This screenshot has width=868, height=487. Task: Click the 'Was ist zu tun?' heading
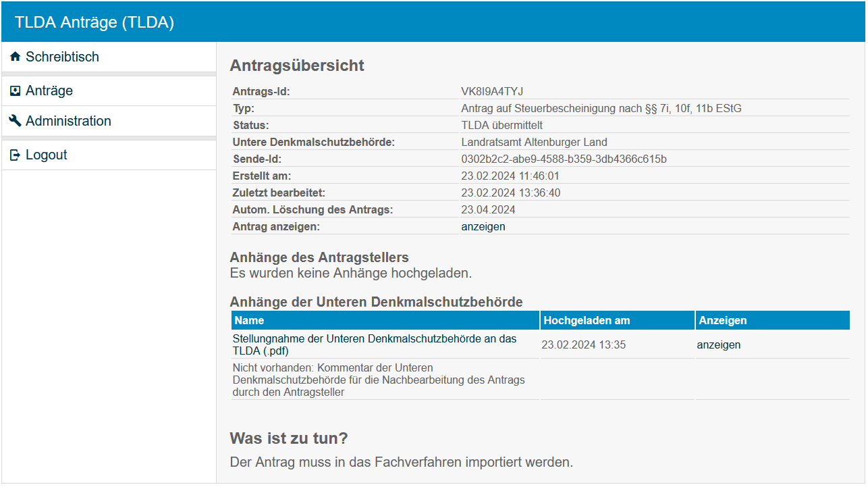(289, 438)
